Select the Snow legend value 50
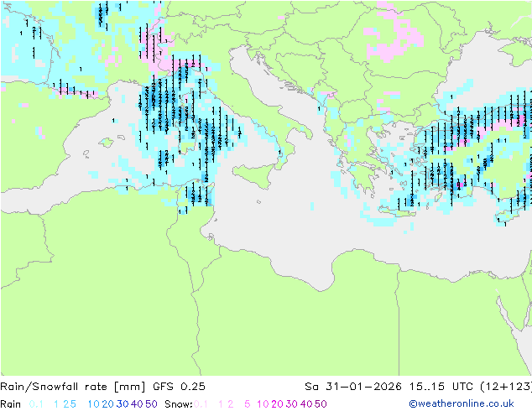The width and height of the screenshot is (532, 411). pyautogui.click(x=321, y=404)
